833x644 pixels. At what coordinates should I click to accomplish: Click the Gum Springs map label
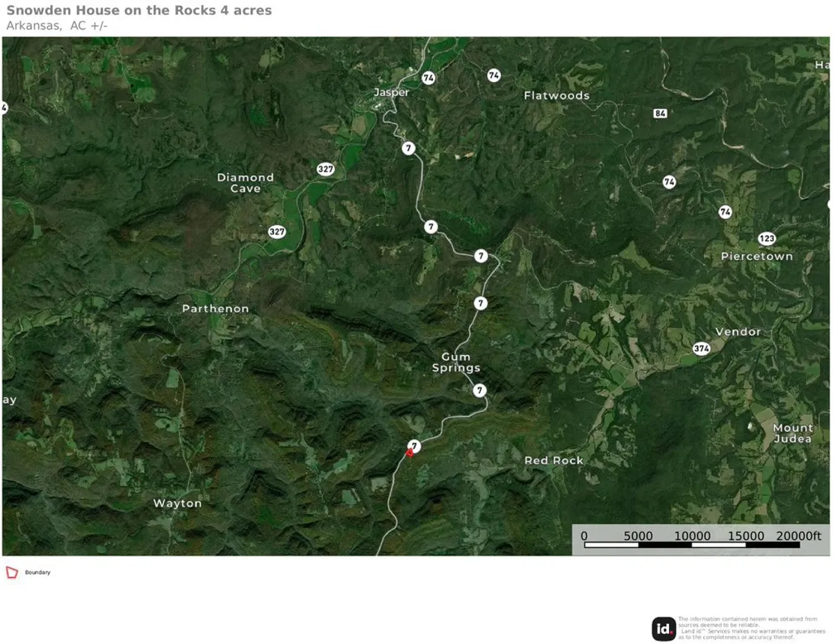[x=456, y=362]
